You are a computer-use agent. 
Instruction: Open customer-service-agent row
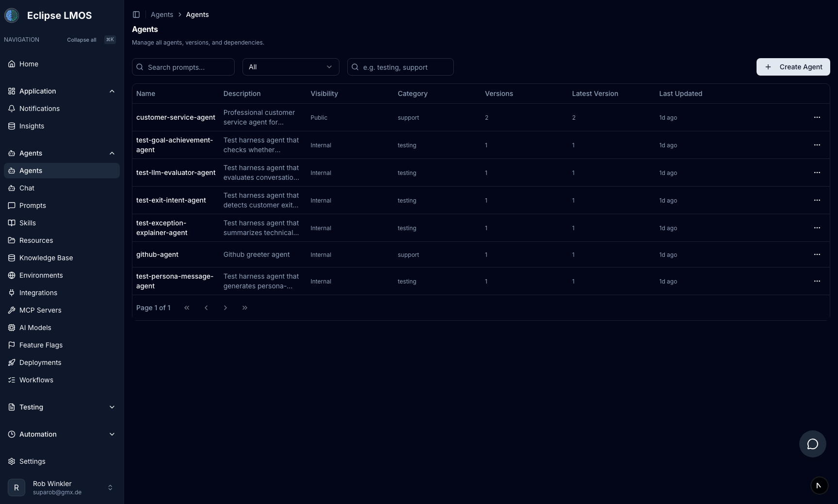click(481, 117)
